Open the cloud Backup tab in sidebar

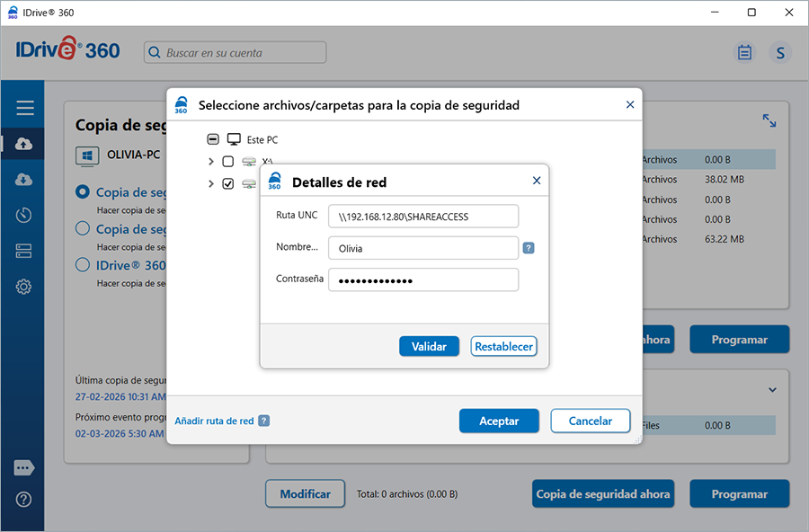tap(23, 144)
